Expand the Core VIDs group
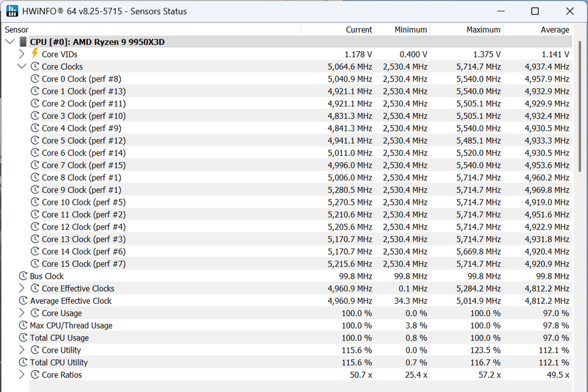Screen dimensions: 588x392 (22, 54)
